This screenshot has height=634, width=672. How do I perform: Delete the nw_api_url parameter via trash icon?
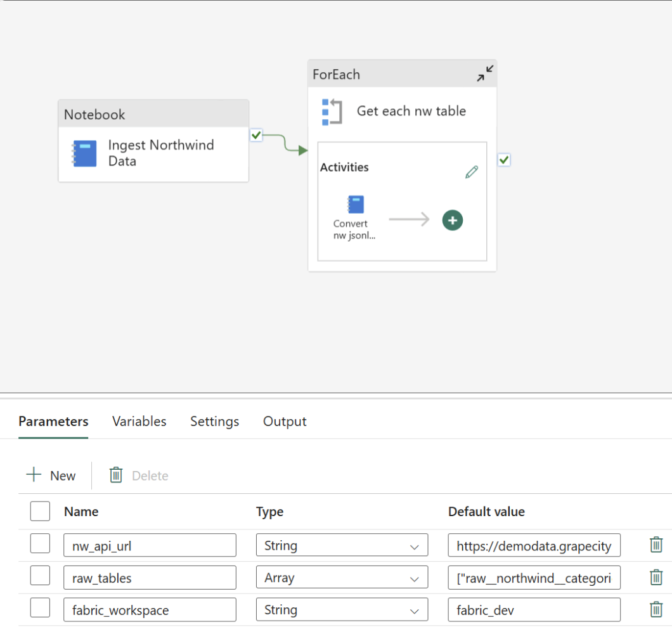(x=656, y=544)
